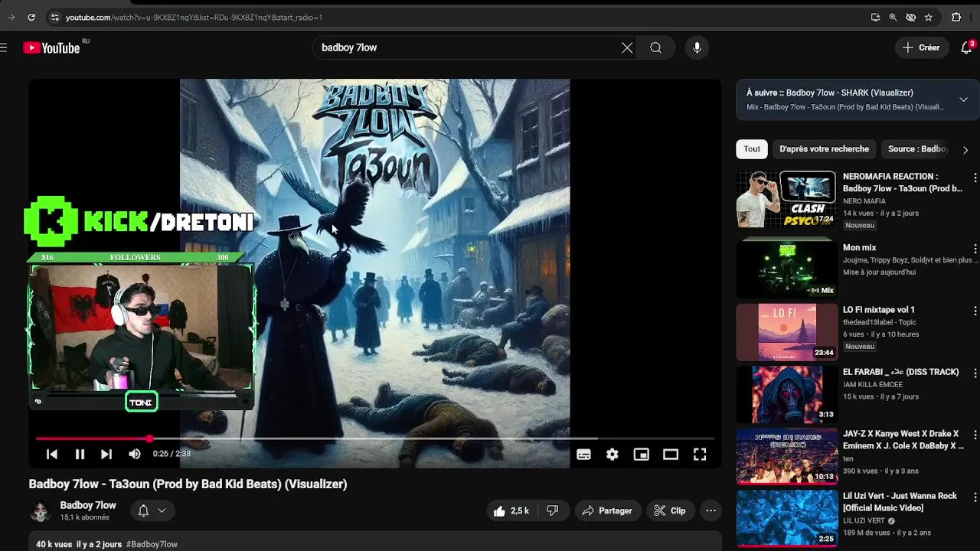Go to previous video in player

point(52,454)
